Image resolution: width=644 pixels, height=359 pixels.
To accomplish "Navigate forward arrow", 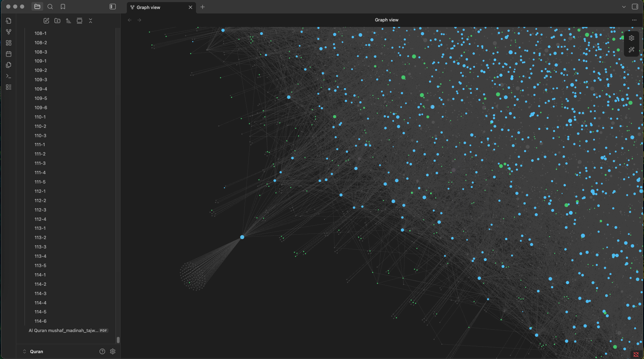I will (139, 20).
